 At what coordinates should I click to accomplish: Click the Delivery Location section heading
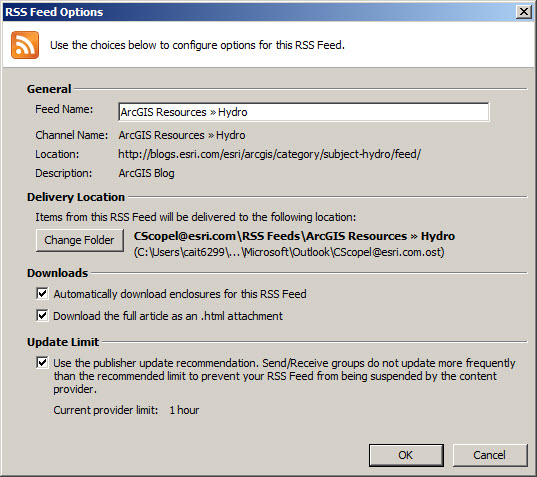[x=76, y=197]
